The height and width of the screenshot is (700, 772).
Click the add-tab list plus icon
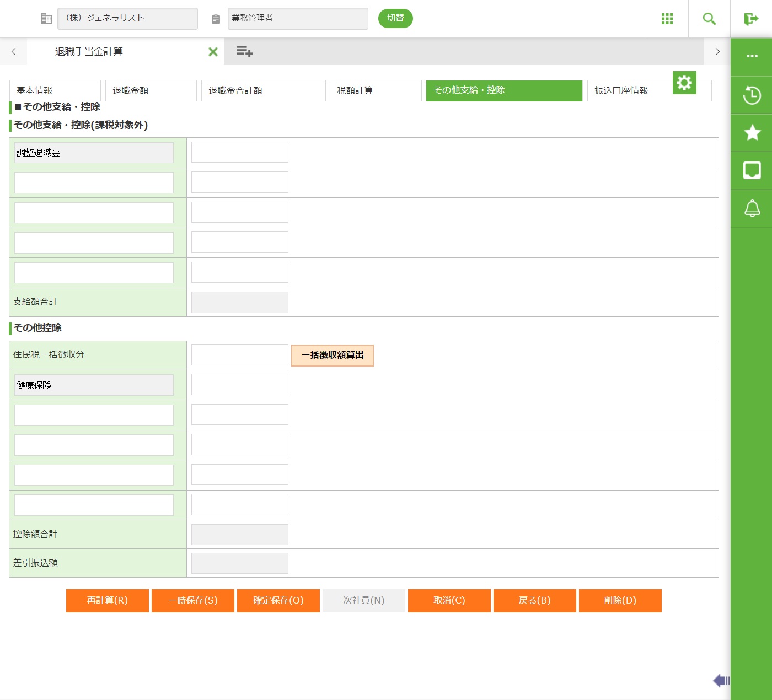tap(245, 52)
